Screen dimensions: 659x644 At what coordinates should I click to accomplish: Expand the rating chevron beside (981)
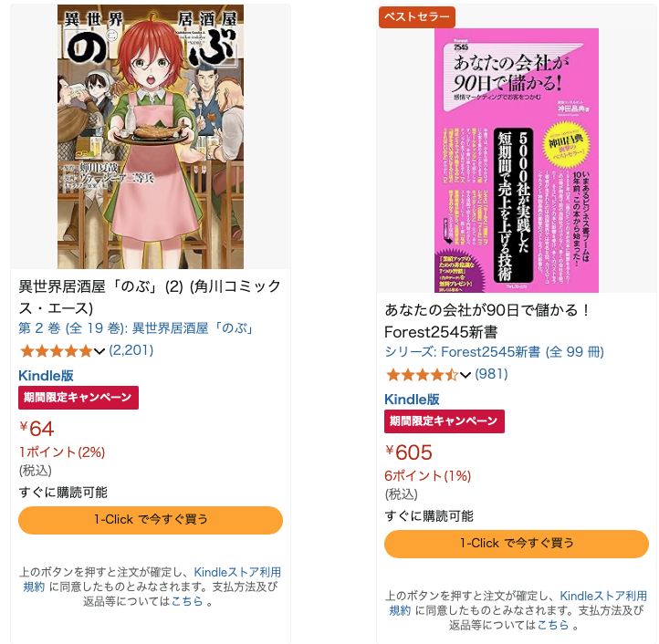[465, 375]
